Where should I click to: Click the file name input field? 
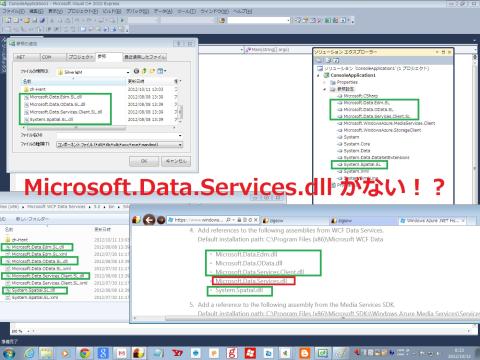119,135
